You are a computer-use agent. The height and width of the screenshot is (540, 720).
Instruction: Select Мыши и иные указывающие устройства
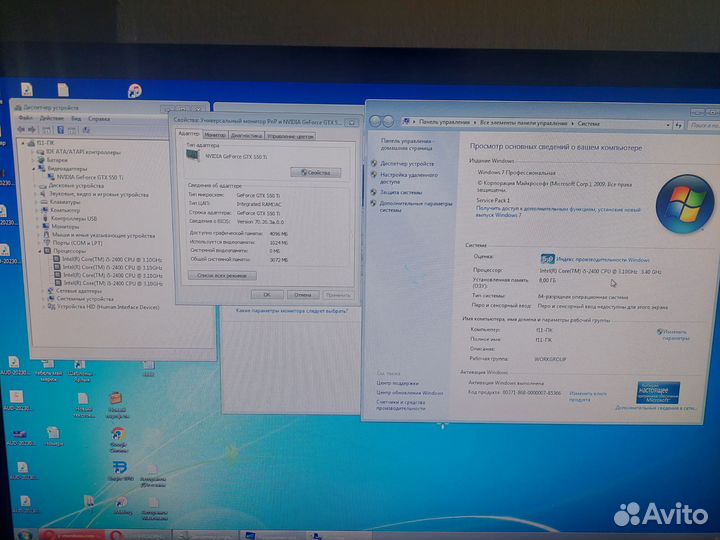point(103,235)
